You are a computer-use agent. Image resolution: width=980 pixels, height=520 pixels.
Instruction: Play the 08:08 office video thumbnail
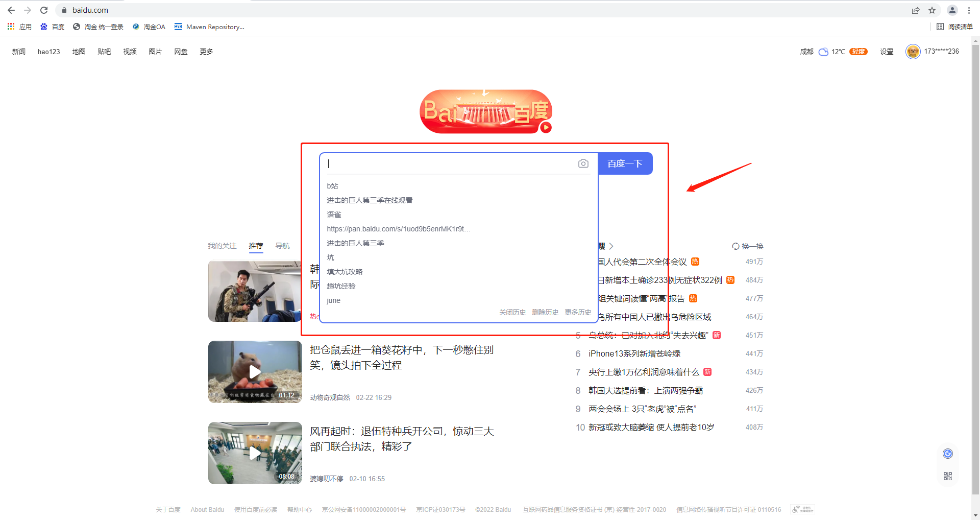[x=255, y=453]
